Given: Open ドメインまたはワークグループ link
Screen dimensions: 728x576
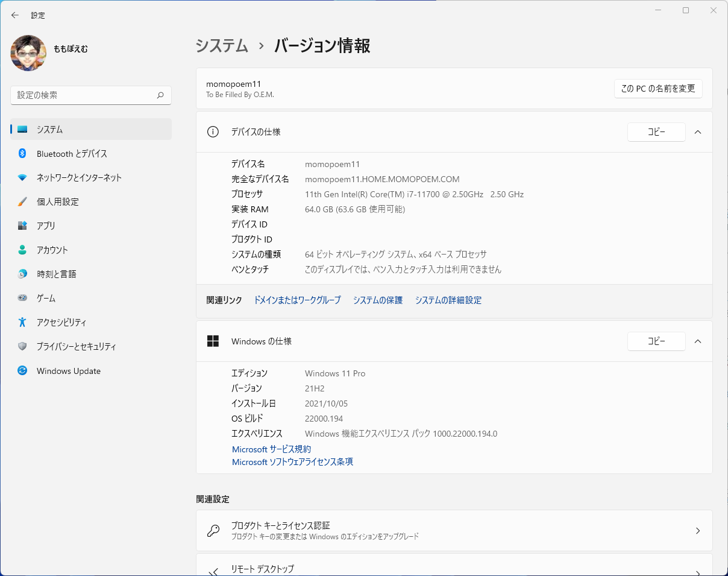Looking at the screenshot, I should pos(297,300).
